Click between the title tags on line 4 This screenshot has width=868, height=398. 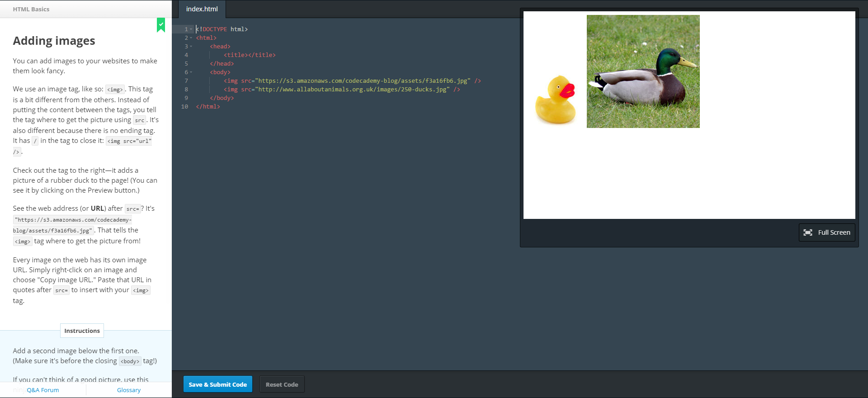(x=248, y=55)
